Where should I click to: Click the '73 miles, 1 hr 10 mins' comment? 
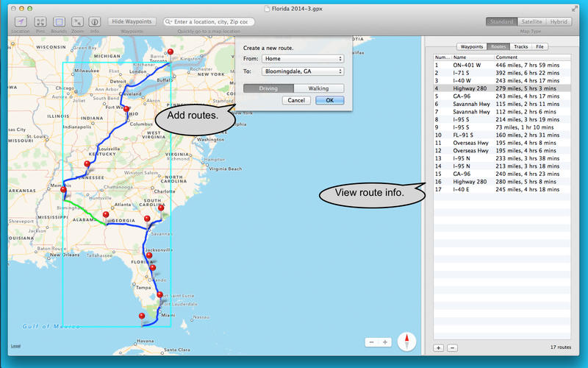pos(524,127)
